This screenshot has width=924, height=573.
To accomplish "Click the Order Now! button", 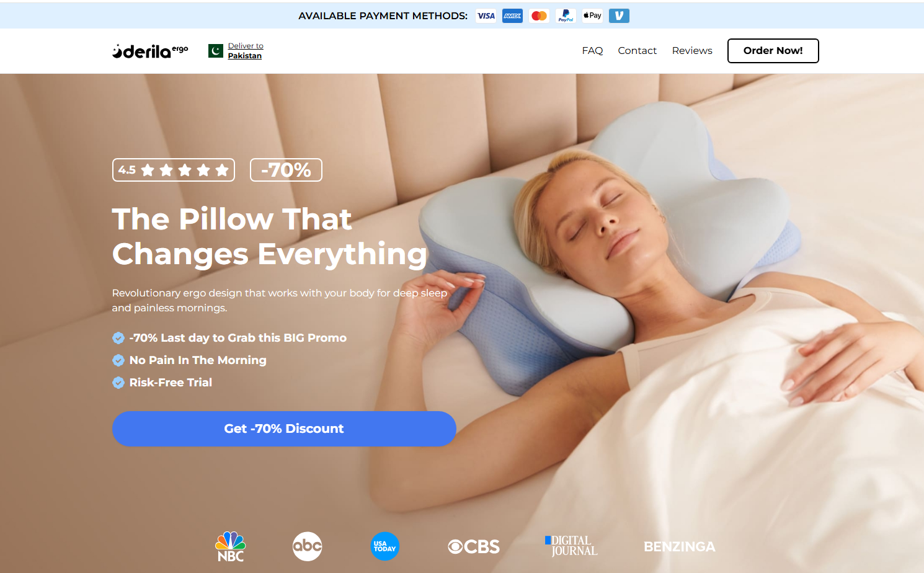I will pyautogui.click(x=773, y=51).
